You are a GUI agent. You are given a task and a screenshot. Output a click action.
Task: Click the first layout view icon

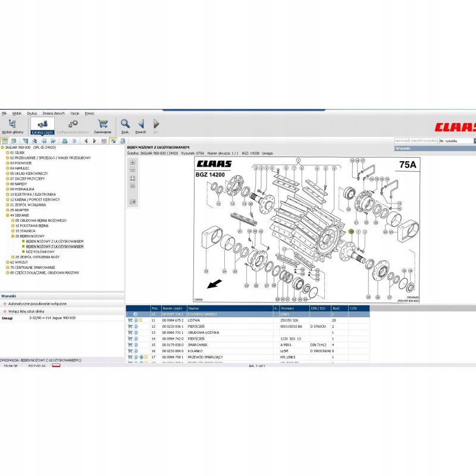[5, 141]
